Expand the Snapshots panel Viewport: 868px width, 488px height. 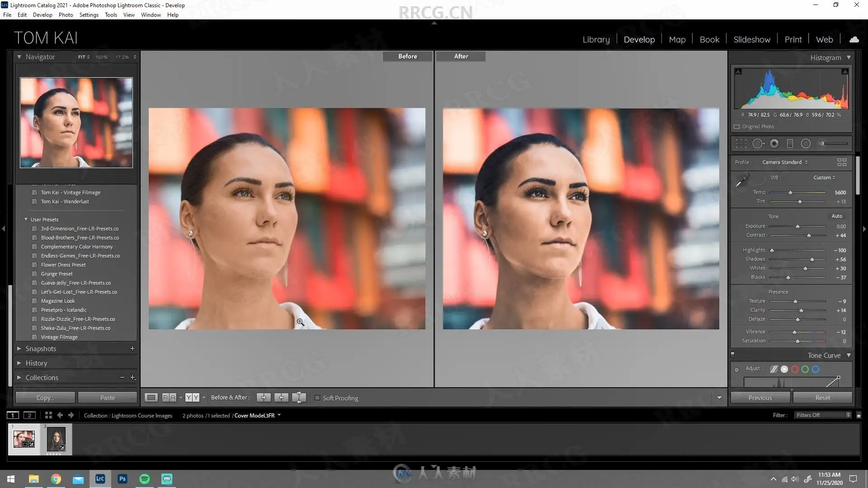(x=19, y=349)
